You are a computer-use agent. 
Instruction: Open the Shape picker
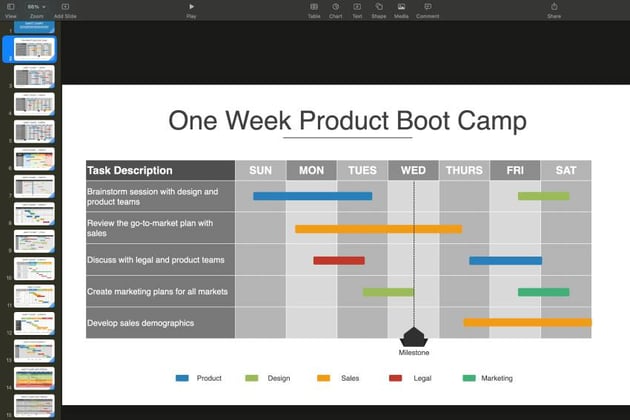[x=378, y=8]
